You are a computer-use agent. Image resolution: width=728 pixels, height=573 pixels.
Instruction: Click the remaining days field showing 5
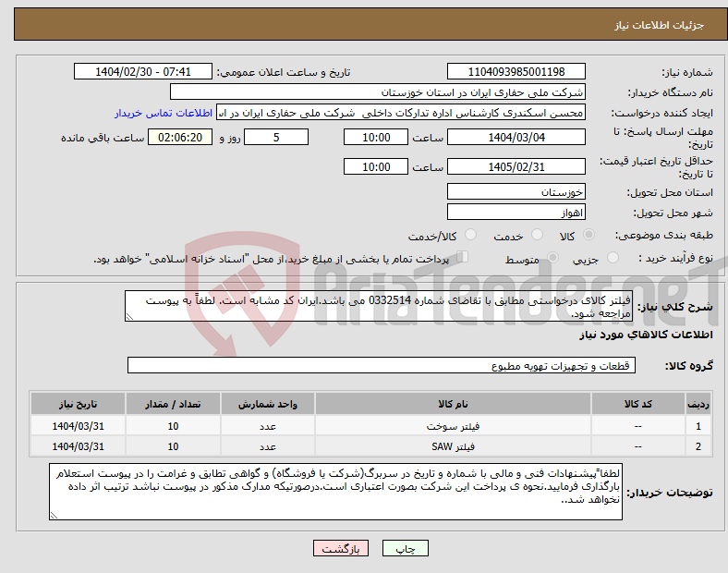click(x=276, y=138)
